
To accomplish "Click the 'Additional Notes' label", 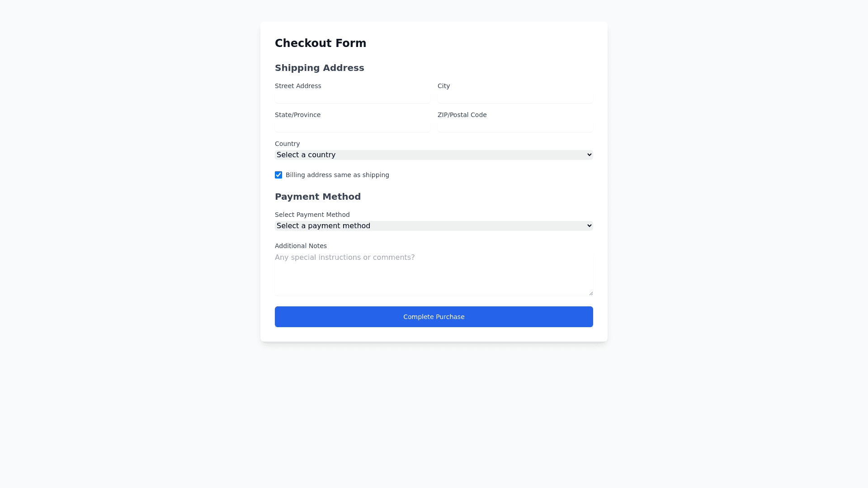I will click(x=301, y=246).
